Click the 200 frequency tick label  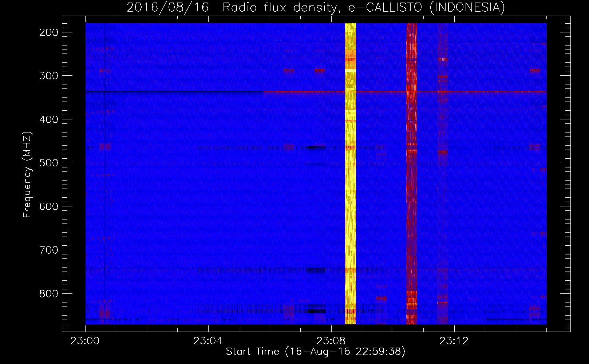50,32
